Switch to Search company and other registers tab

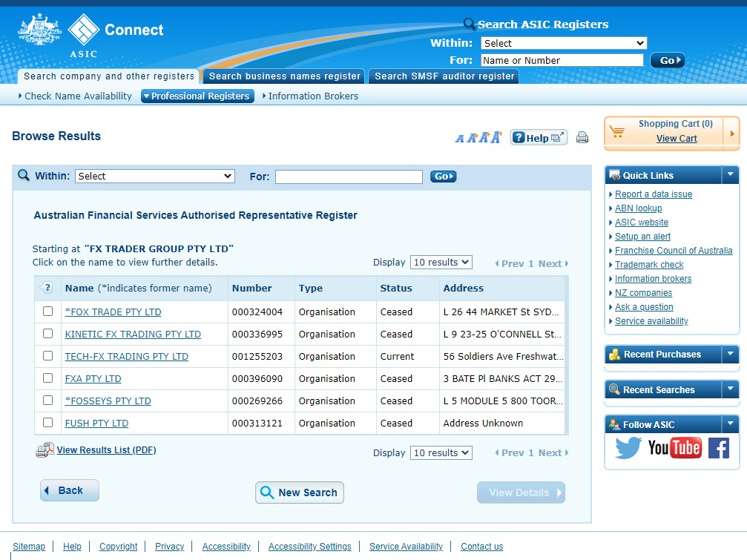coord(108,76)
